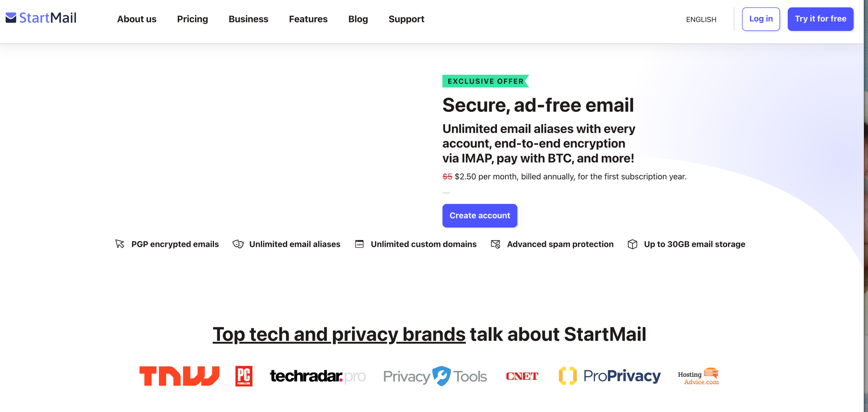The image size is (868, 412).
Task: Click the 30GB storage box icon
Action: click(x=633, y=244)
